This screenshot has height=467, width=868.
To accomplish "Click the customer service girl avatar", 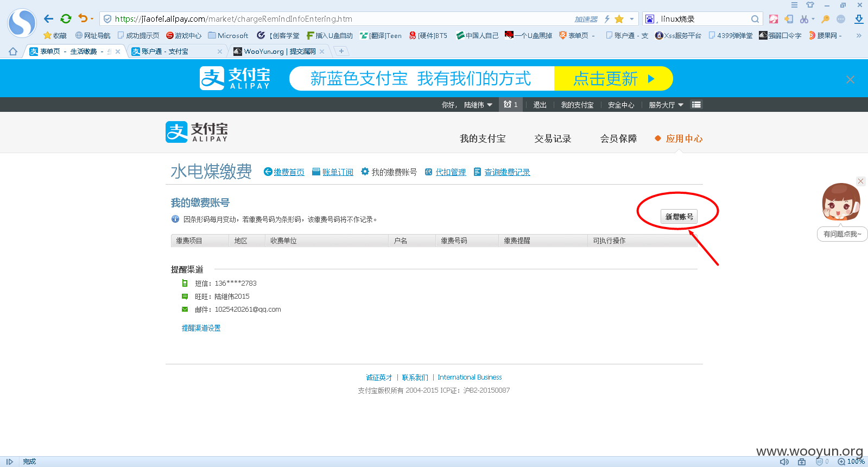I will click(x=841, y=201).
